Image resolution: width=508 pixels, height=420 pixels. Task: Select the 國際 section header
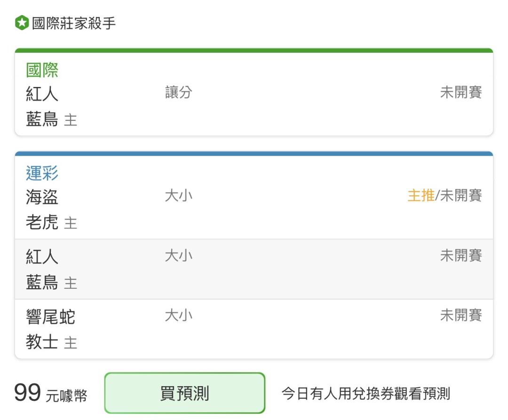point(42,70)
